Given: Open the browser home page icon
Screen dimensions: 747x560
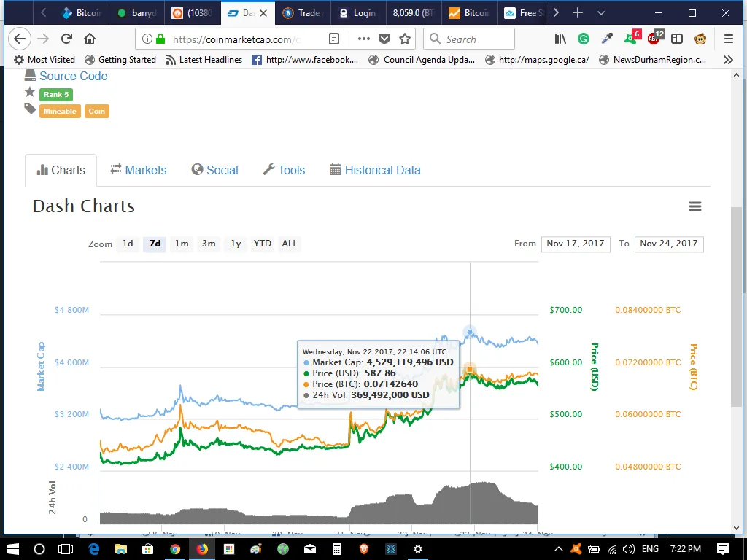Looking at the screenshot, I should [90, 39].
